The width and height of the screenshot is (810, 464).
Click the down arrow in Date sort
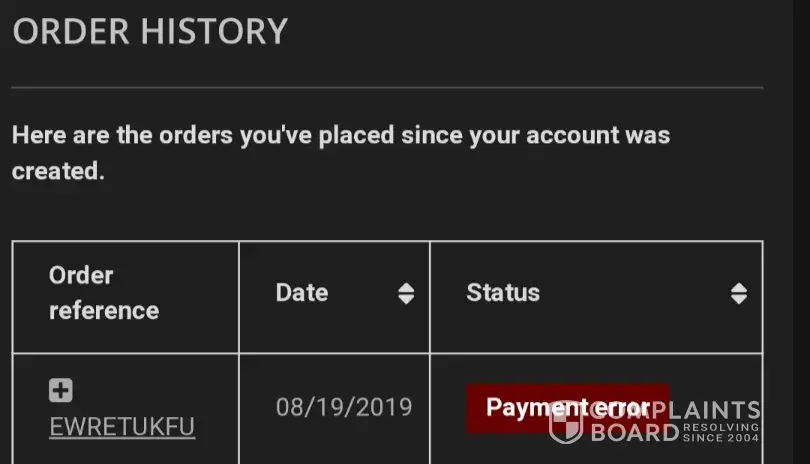click(x=406, y=299)
